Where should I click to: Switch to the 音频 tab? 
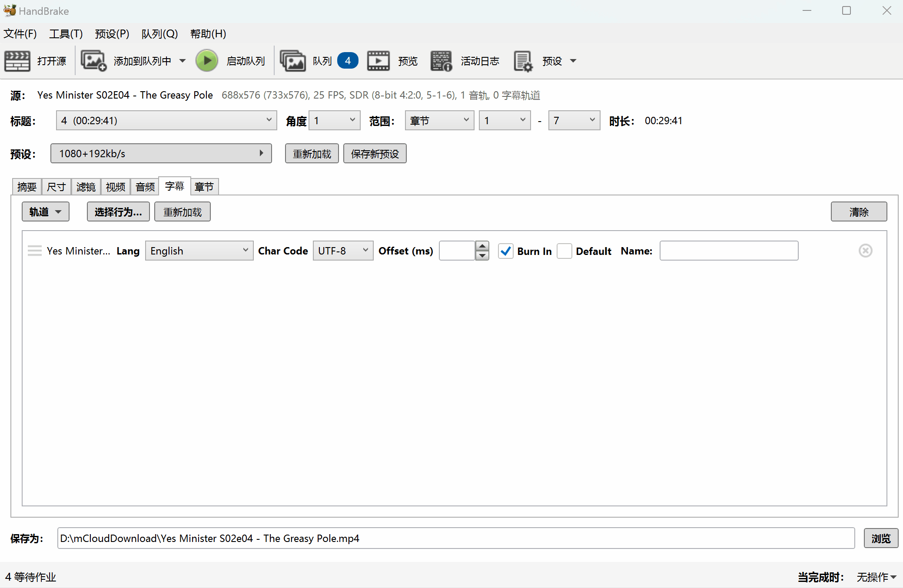coord(145,187)
